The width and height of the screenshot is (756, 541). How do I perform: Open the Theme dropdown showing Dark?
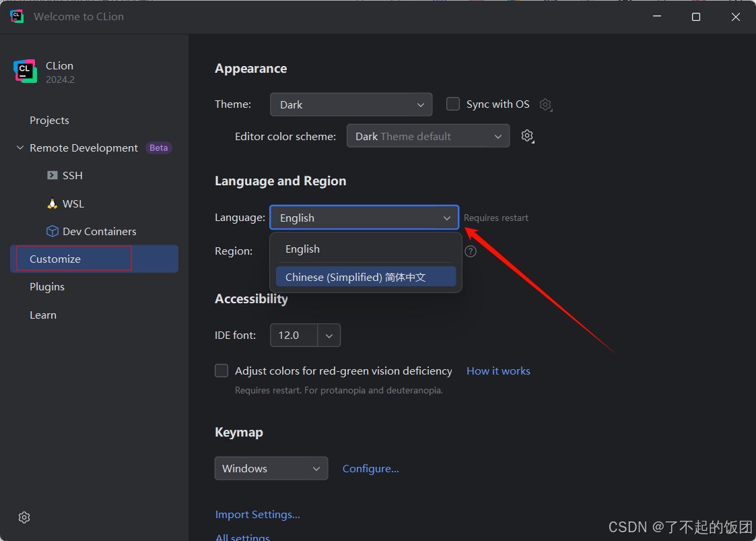pyautogui.click(x=351, y=104)
